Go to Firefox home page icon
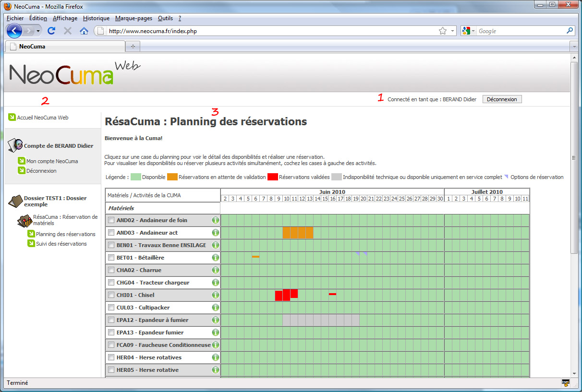The height and width of the screenshot is (392, 582). click(84, 31)
